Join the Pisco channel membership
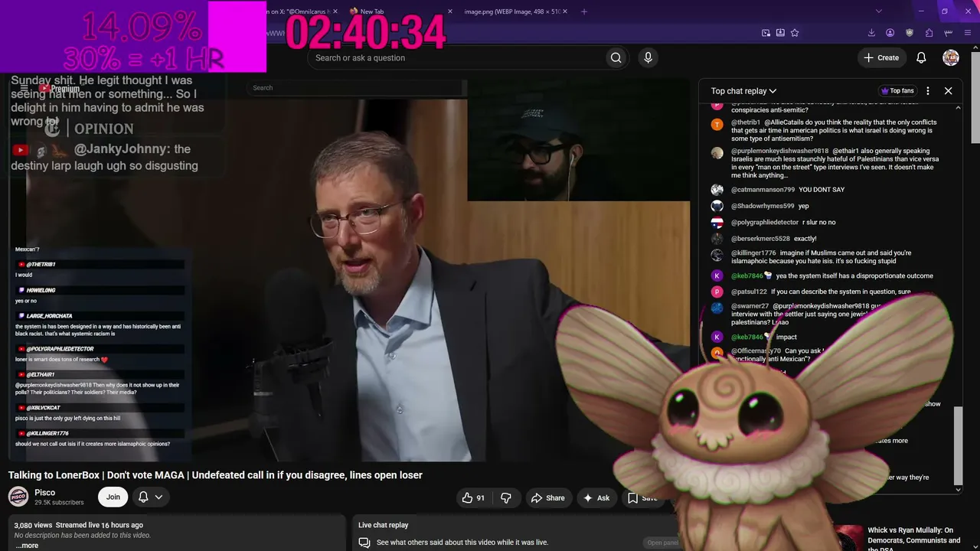Image resolution: width=980 pixels, height=551 pixels. coord(113,497)
